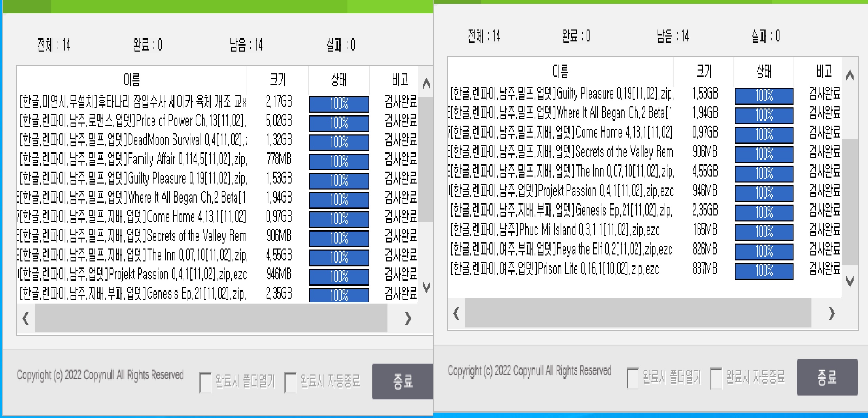Click scroll left arrow in right window
The height and width of the screenshot is (418, 868).
click(456, 313)
